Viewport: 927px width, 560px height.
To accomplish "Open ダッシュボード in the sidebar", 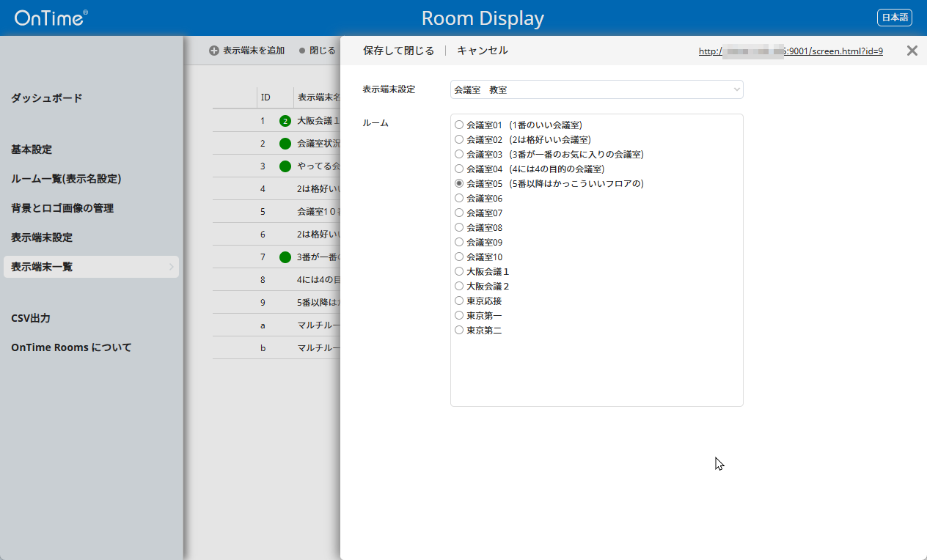I will click(47, 98).
